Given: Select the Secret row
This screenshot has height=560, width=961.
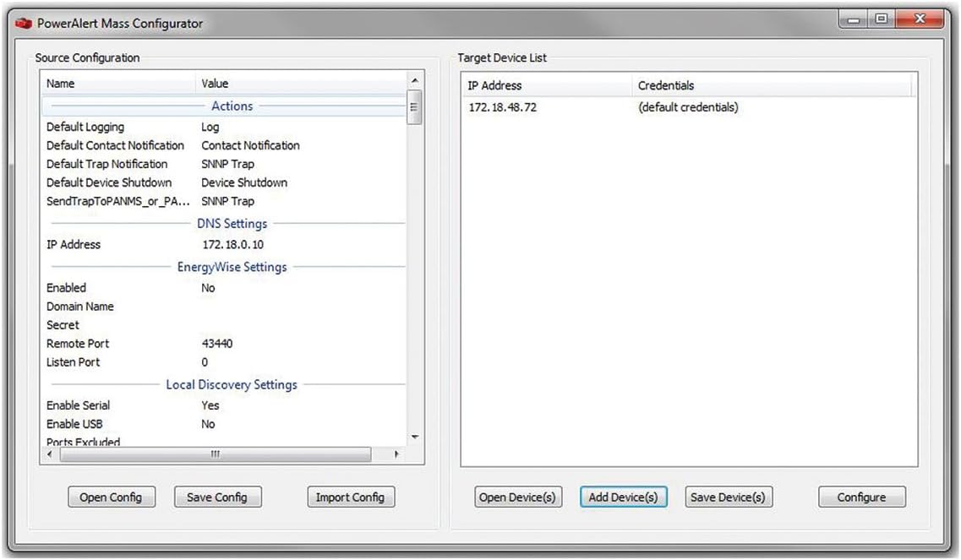Looking at the screenshot, I should (224, 324).
